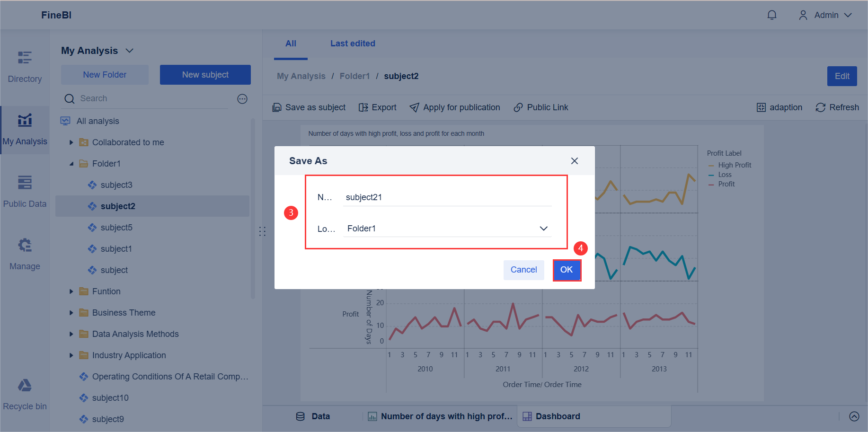Switch to the Dashboard bottom tab
This screenshot has width=868, height=432.
[552, 416]
